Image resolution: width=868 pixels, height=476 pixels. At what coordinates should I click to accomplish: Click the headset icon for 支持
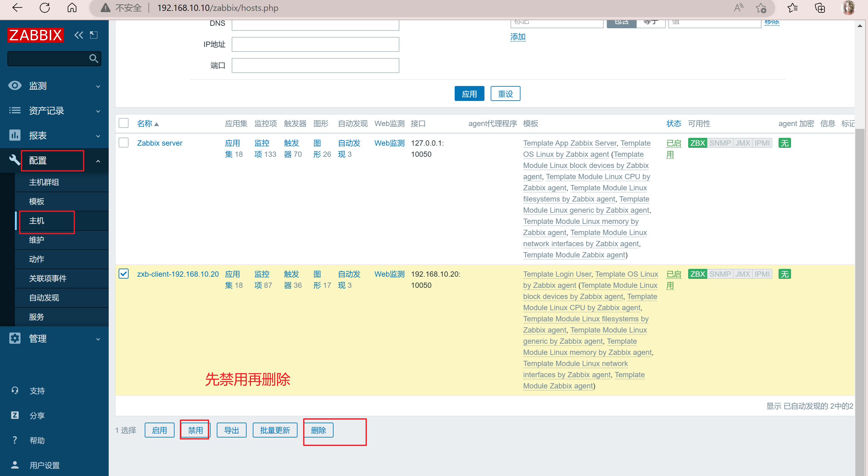coord(15,390)
